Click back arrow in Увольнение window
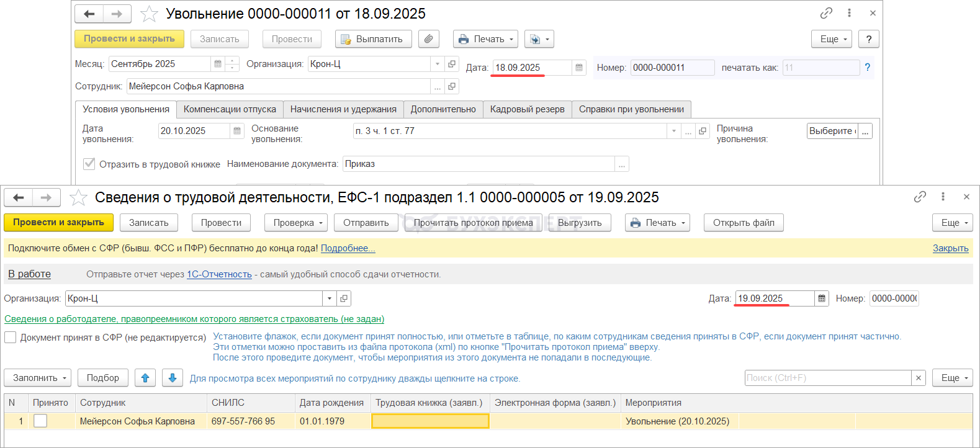 [x=89, y=14]
